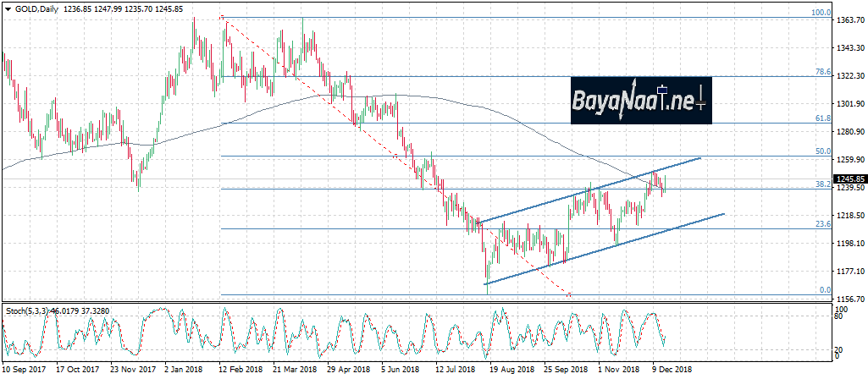Select the current price tag 1245.85
Image resolution: width=868 pixels, height=379 pixels.
(849, 179)
